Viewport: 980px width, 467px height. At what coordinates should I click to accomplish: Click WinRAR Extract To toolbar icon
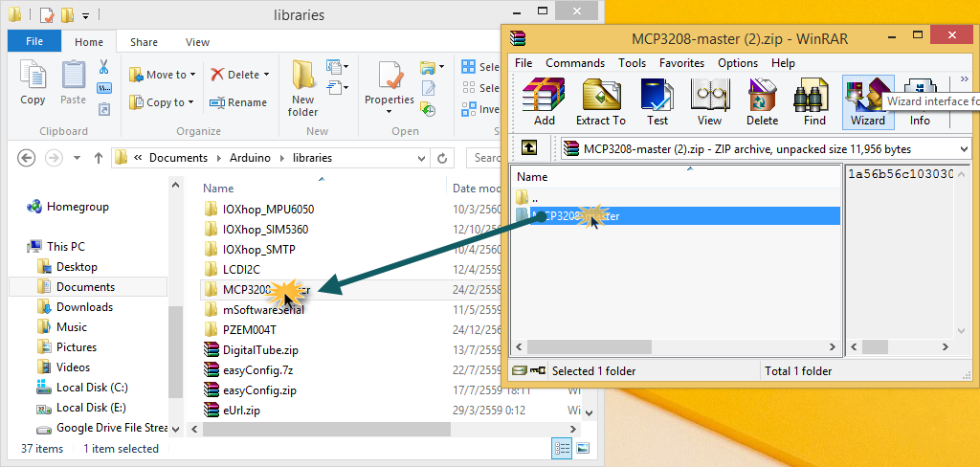coord(601,95)
